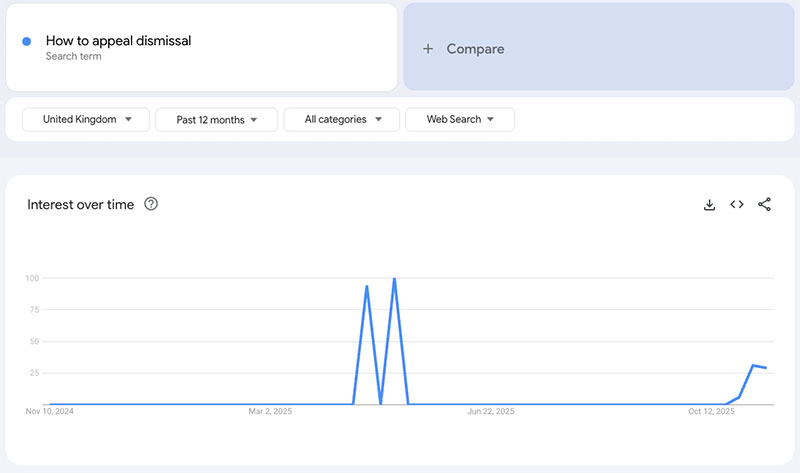Click the recent rise at chart's right end

(754, 366)
